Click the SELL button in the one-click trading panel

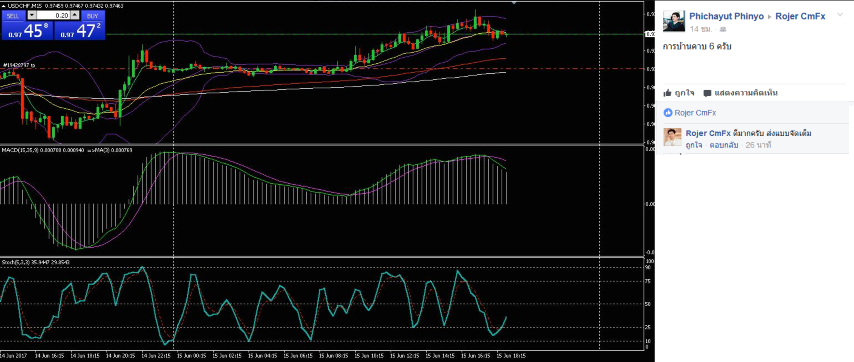tap(13, 16)
